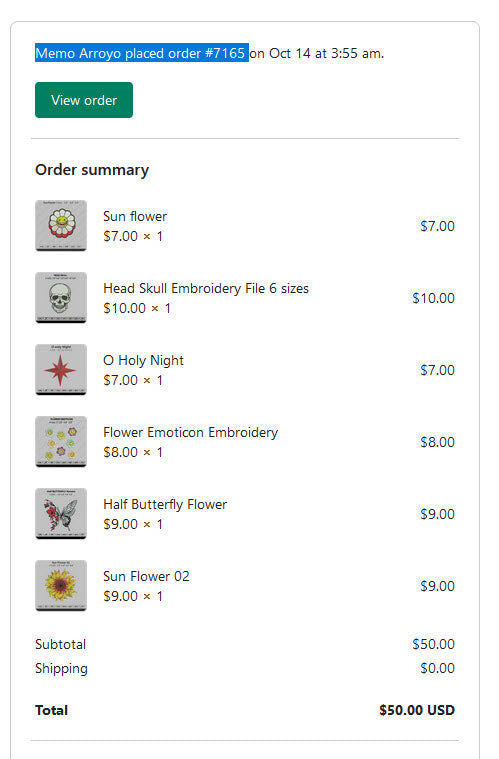Click the O Holy Night product name
Screen dimensions: 499x759
[x=143, y=361]
